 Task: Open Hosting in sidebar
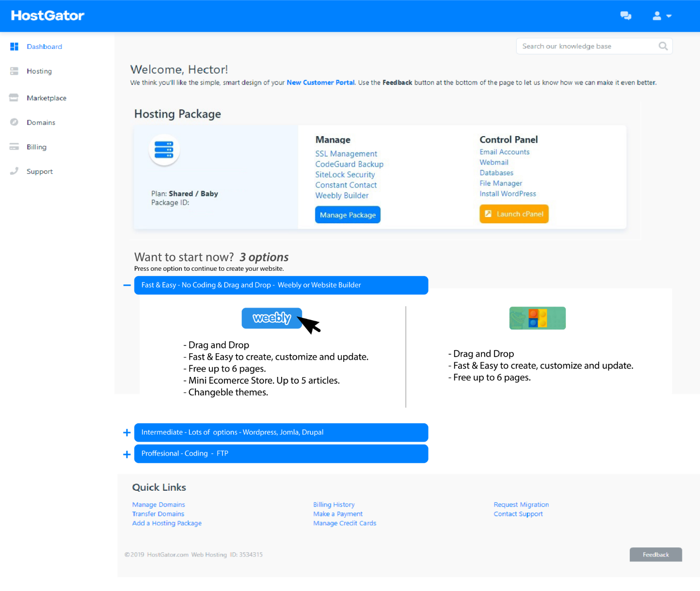[x=39, y=71]
